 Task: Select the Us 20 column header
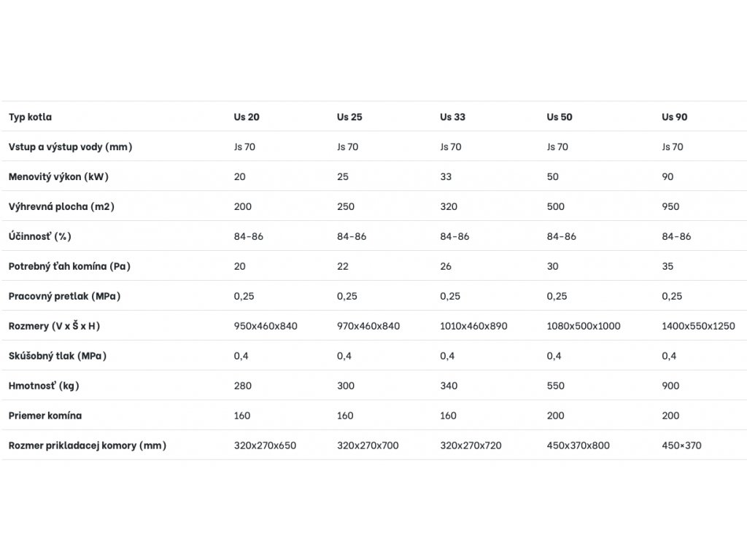pyautogui.click(x=246, y=117)
